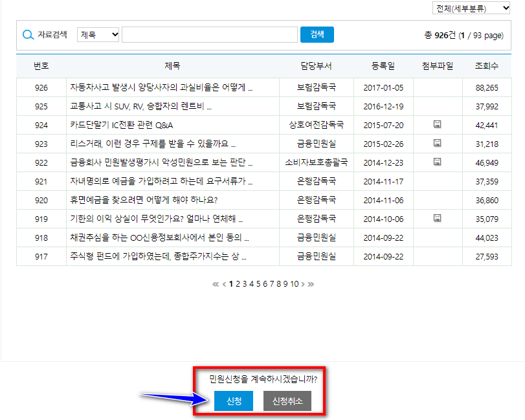Open attachment icon in row 919

point(437,218)
